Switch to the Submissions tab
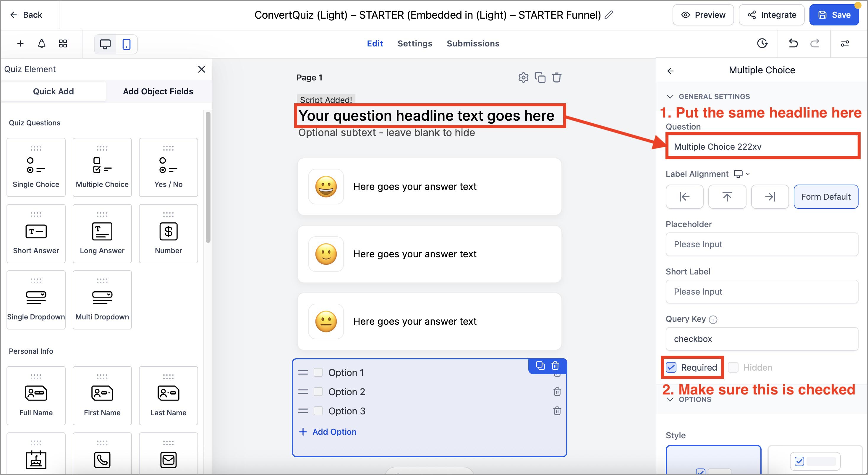This screenshot has height=475, width=868. tap(473, 43)
